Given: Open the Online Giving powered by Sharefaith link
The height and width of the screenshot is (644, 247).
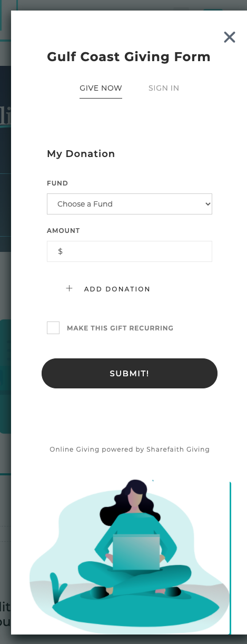Looking at the screenshot, I should click(x=130, y=450).
